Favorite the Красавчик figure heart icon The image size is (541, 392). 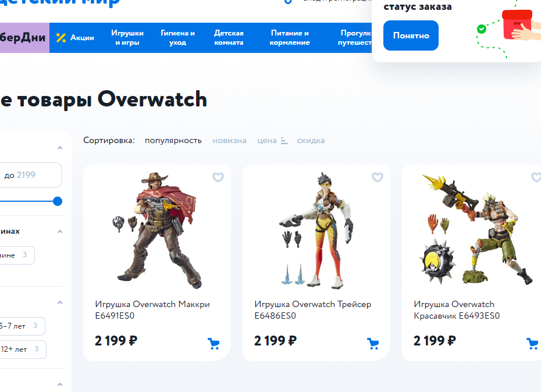tap(536, 177)
